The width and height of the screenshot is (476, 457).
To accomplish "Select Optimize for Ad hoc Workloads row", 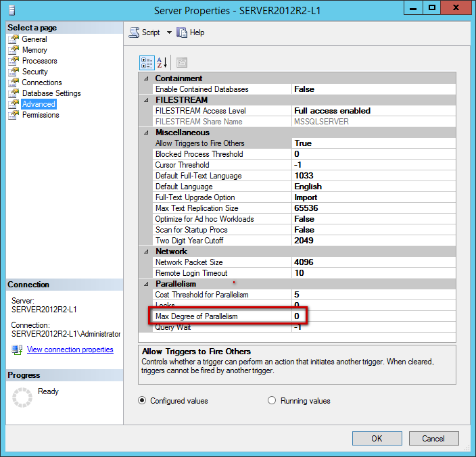I will [x=304, y=219].
